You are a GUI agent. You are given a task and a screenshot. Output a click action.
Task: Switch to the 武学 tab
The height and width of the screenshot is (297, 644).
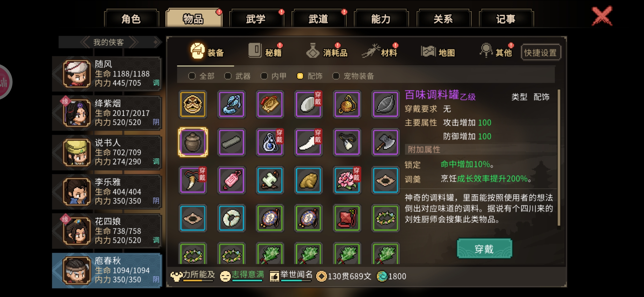[x=256, y=19]
